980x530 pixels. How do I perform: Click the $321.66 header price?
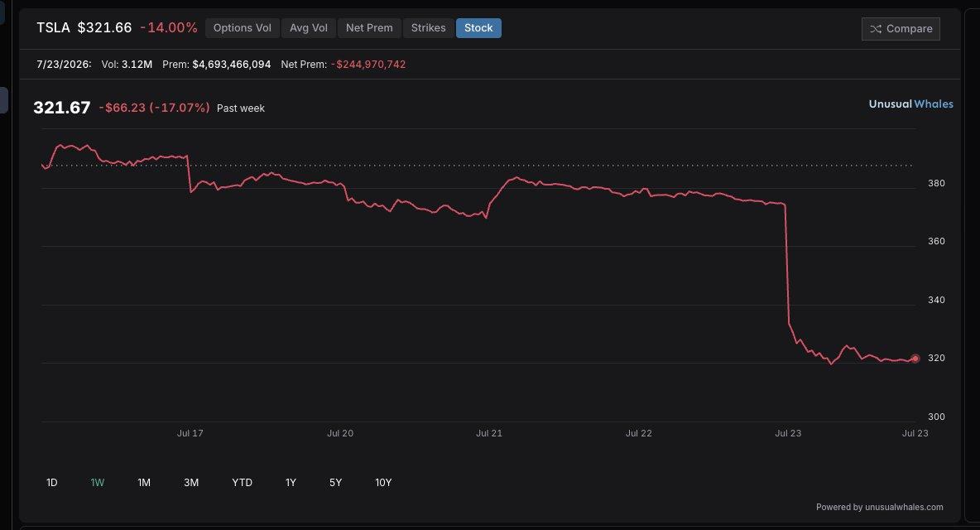(104, 27)
